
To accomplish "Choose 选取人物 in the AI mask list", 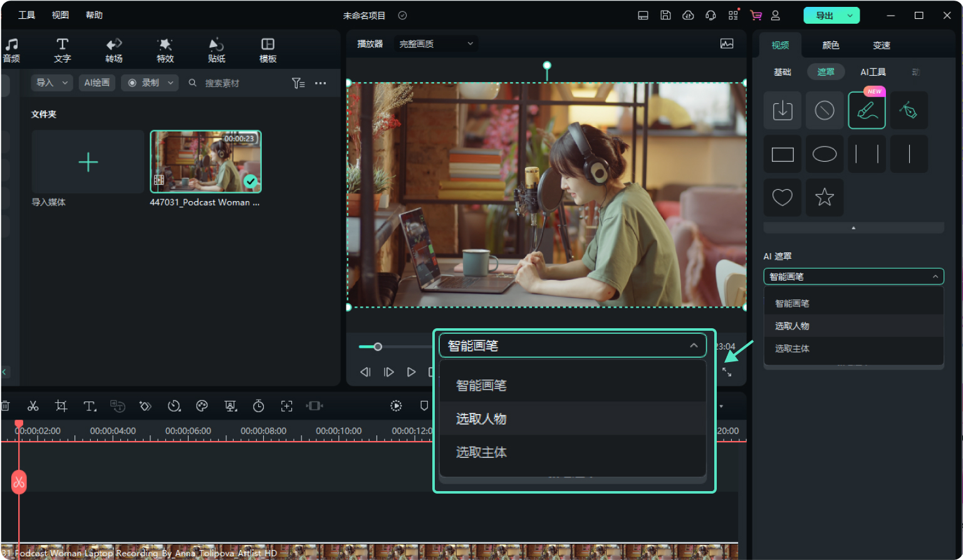I will point(792,326).
